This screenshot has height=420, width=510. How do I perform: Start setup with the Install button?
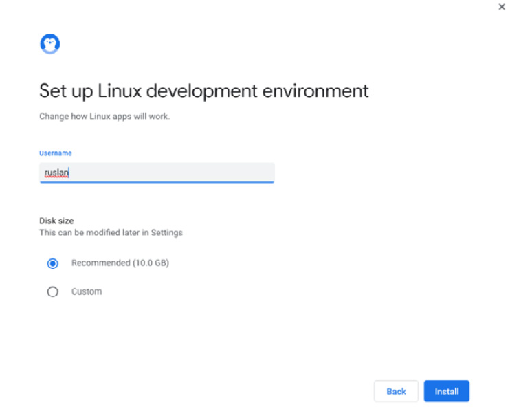click(x=447, y=391)
